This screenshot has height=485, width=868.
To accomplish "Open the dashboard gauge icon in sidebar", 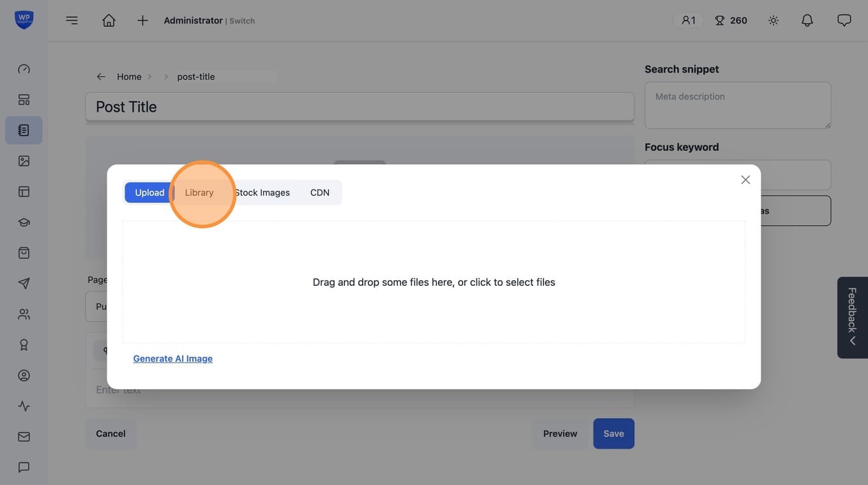I will pos(24,69).
